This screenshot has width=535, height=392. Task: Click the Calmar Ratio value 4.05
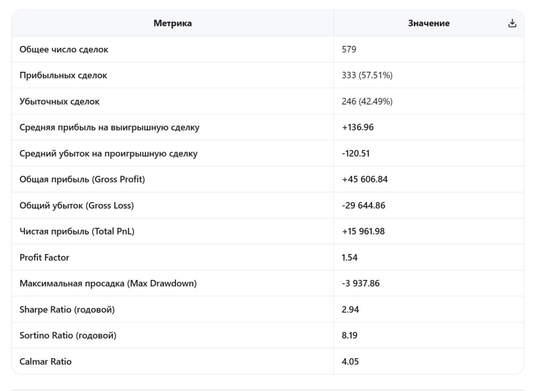click(x=350, y=362)
